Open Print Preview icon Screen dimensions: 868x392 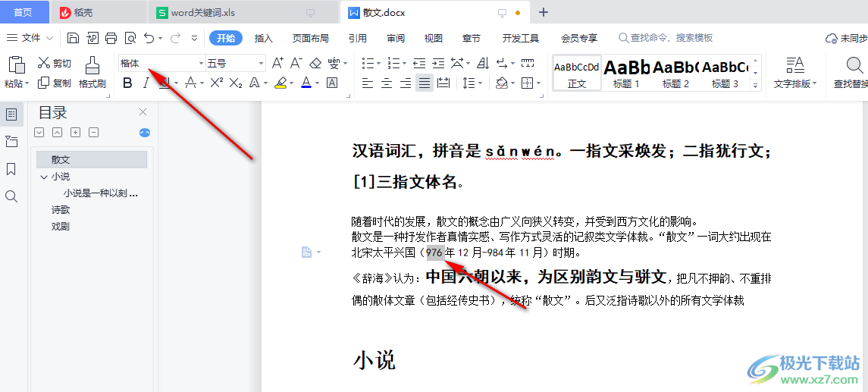pos(130,38)
